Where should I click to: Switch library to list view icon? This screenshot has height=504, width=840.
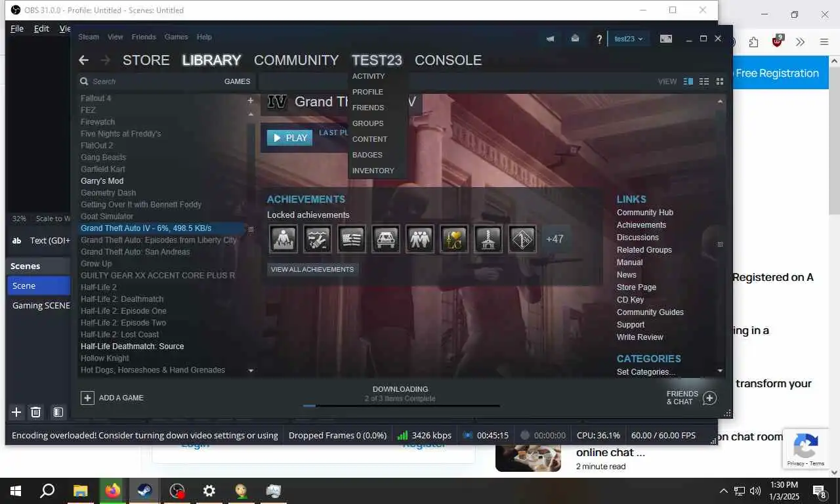(x=704, y=81)
